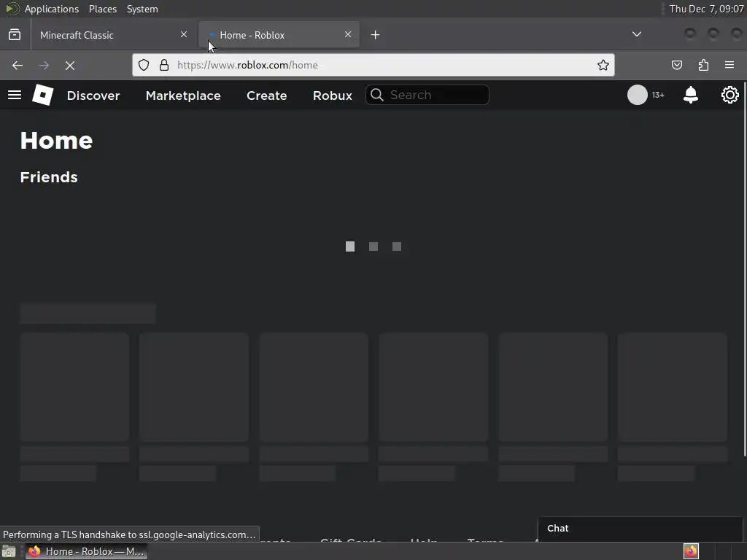Open the tracking protection shield icon

tap(144, 65)
